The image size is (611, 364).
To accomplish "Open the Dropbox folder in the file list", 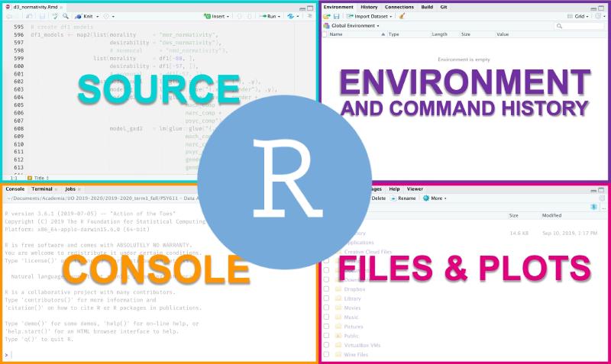I will (354, 289).
